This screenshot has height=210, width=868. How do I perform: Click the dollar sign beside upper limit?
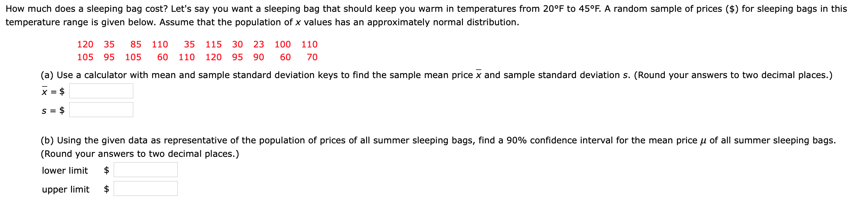pos(107,189)
